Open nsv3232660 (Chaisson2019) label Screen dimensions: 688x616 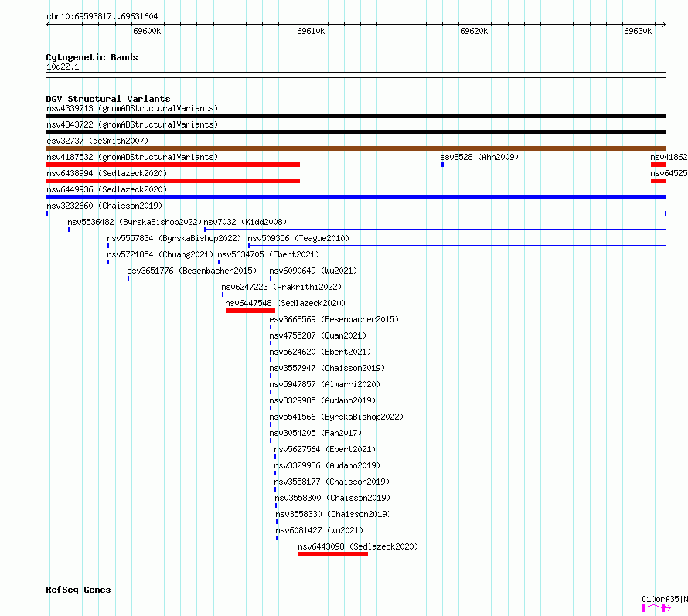click(x=104, y=206)
